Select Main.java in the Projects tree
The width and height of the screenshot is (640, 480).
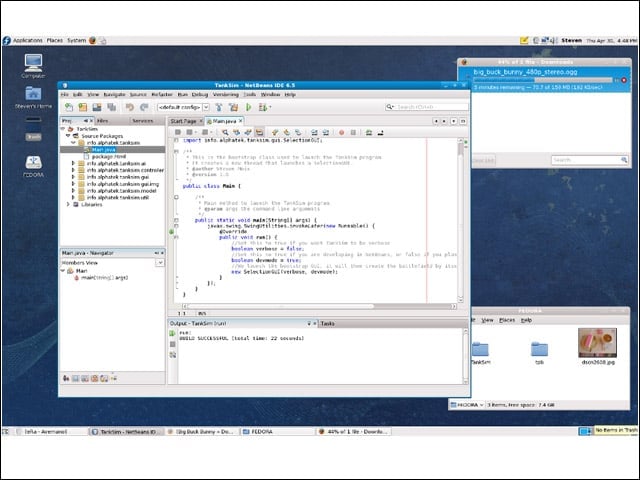click(103, 150)
